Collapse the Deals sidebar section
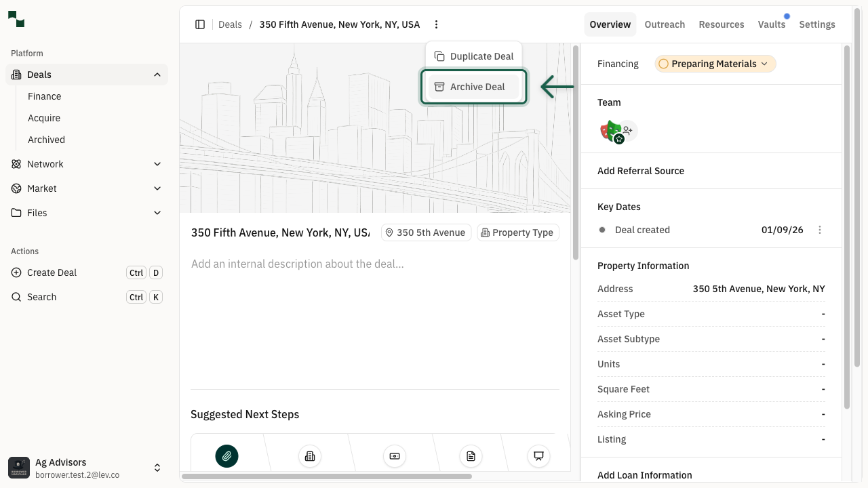868x488 pixels. [x=157, y=75]
